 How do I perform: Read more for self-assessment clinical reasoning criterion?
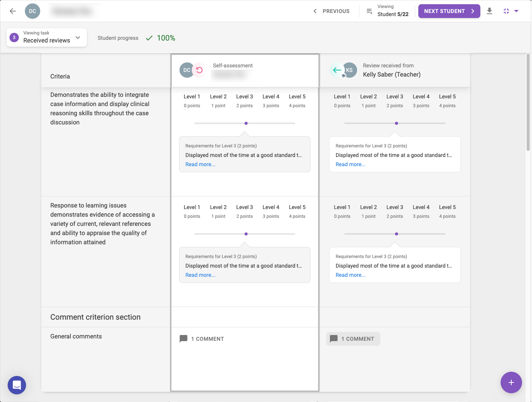tap(200, 164)
